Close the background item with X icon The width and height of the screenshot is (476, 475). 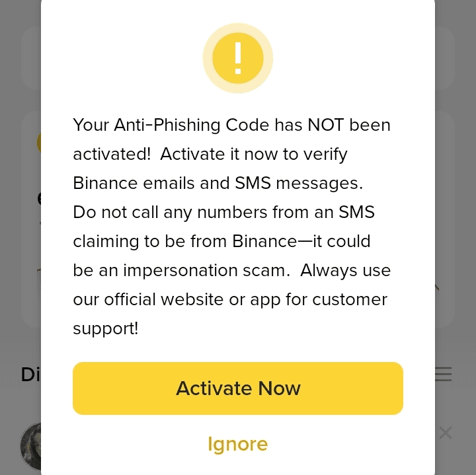[446, 433]
